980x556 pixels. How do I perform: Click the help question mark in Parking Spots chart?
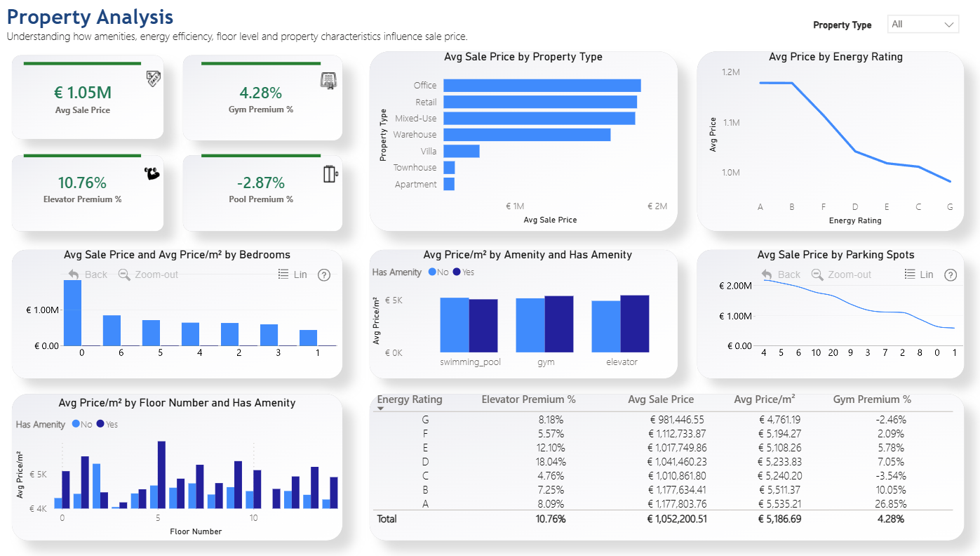point(951,275)
